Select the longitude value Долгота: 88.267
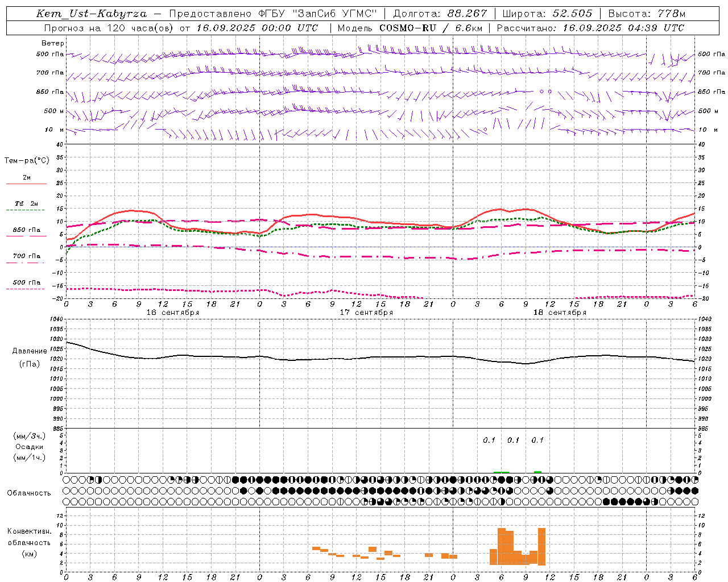 coord(440,14)
